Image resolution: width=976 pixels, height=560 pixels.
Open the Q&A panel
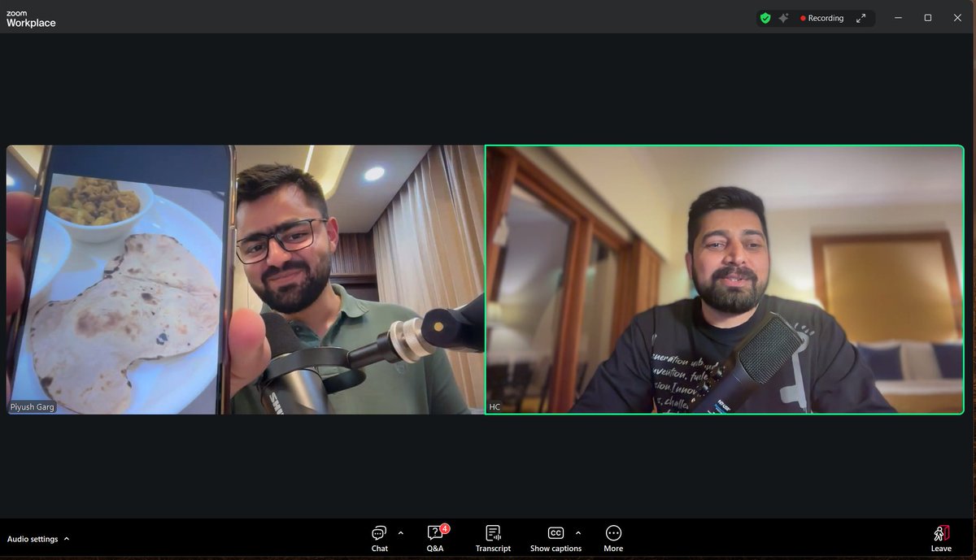tap(435, 538)
